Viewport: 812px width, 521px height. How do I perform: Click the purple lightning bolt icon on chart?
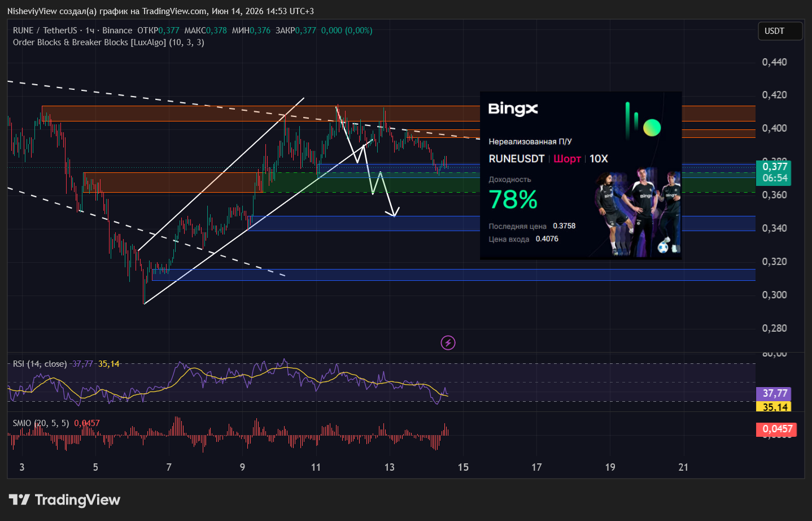(448, 342)
